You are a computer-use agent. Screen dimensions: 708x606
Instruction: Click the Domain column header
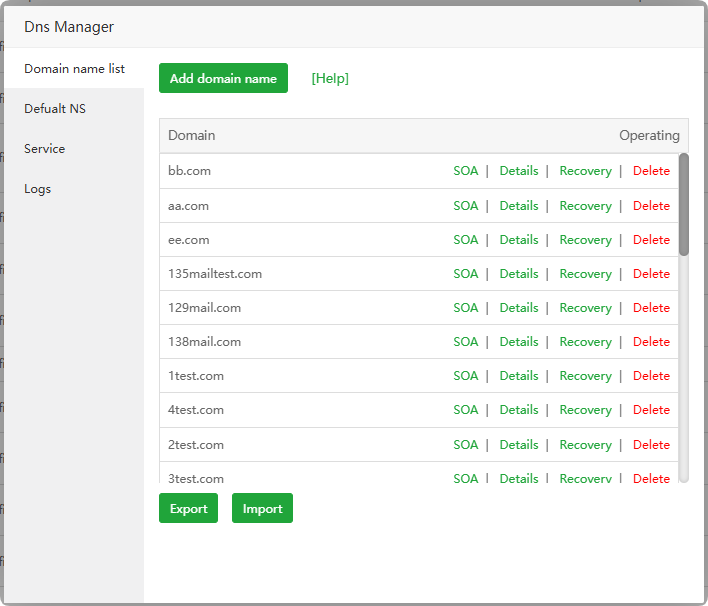point(192,136)
